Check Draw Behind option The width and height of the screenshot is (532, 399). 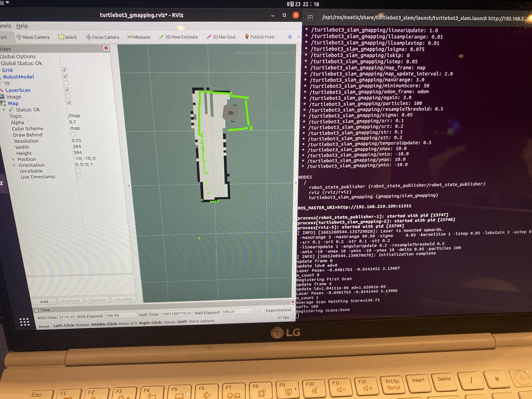click(73, 134)
